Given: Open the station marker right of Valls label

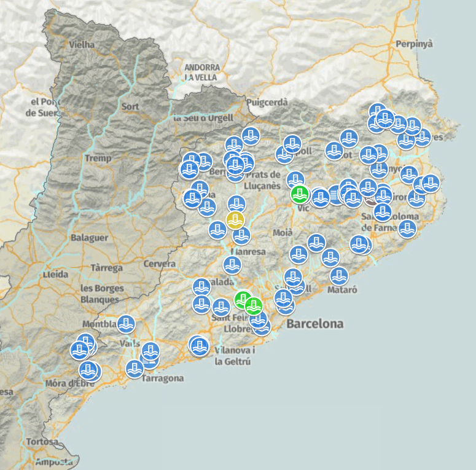Looking at the screenshot, I should tap(150, 351).
